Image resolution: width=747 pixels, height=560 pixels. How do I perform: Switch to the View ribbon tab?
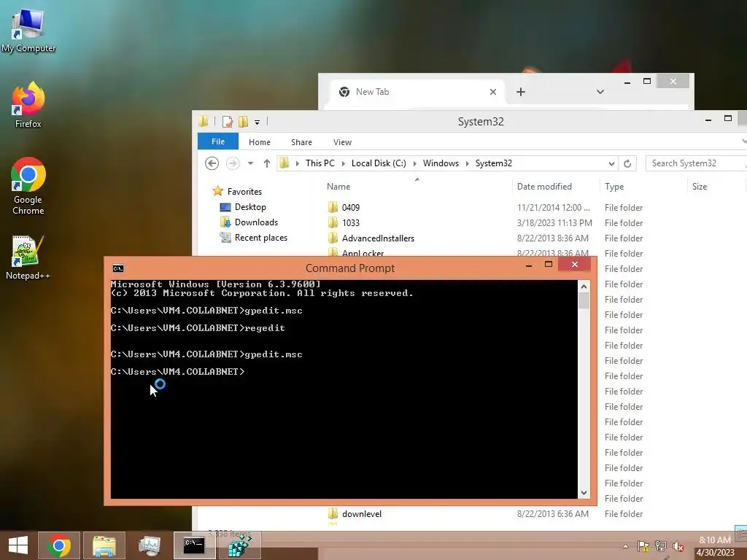click(342, 142)
